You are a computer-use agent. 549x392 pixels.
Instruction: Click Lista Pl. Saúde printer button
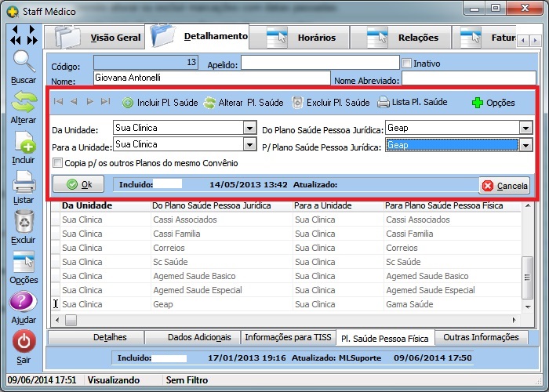[412, 102]
